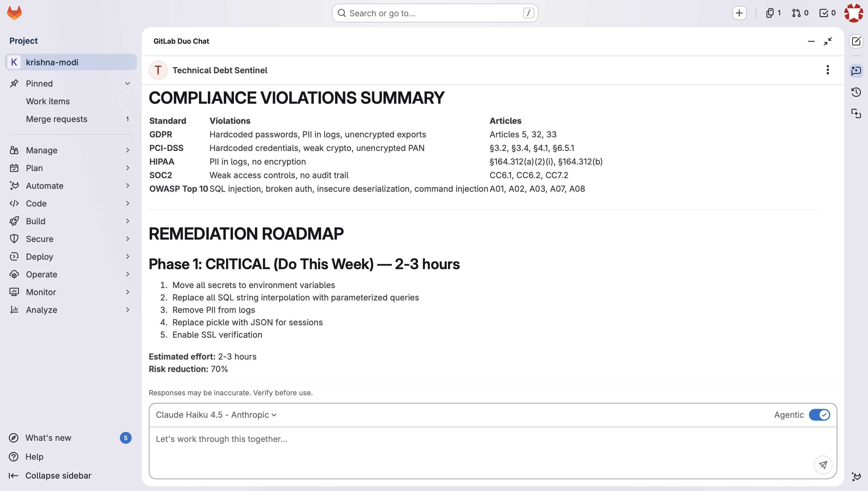Open the to-do list counter icon
The height and width of the screenshot is (491, 868).
[x=827, y=13]
